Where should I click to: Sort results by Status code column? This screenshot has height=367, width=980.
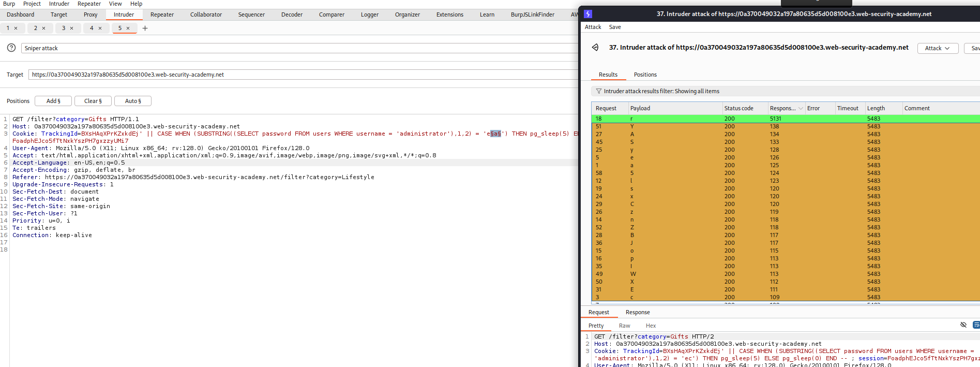point(745,108)
